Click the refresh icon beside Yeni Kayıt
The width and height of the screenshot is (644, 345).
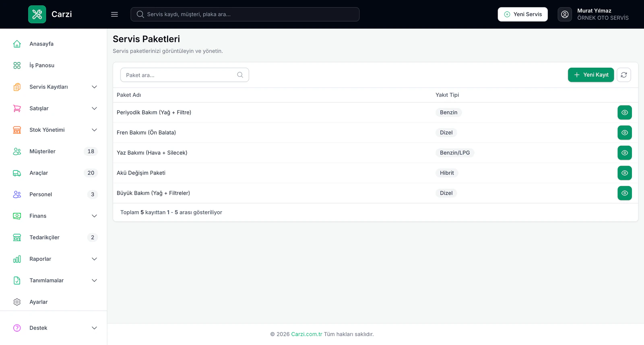click(x=624, y=75)
